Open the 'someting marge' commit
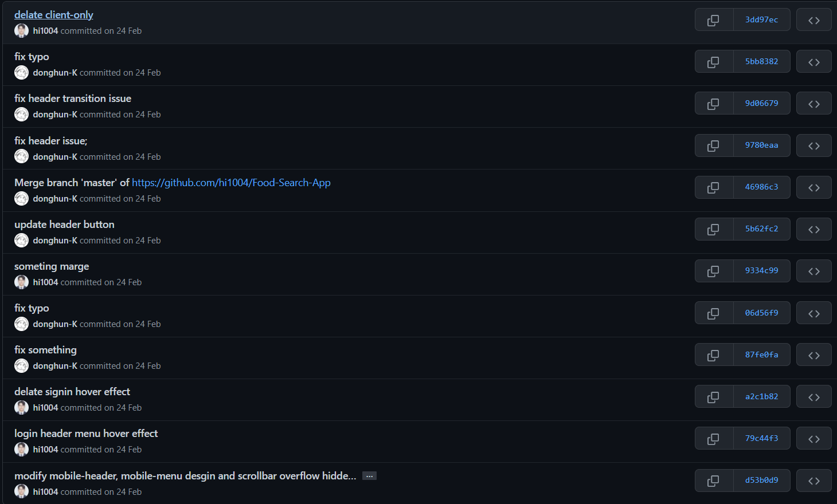This screenshot has width=837, height=504. click(x=52, y=266)
